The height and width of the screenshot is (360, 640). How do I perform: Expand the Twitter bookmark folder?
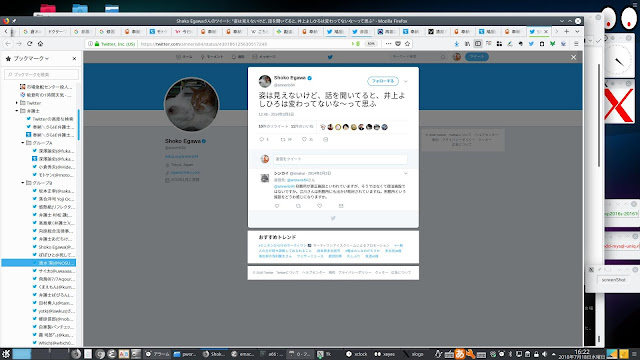[x=17, y=103]
